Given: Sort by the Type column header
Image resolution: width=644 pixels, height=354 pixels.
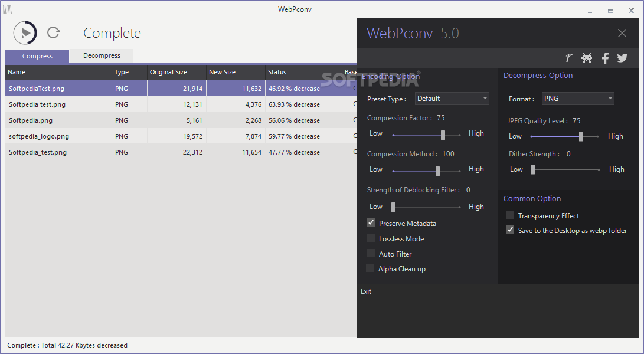Looking at the screenshot, I should (129, 73).
